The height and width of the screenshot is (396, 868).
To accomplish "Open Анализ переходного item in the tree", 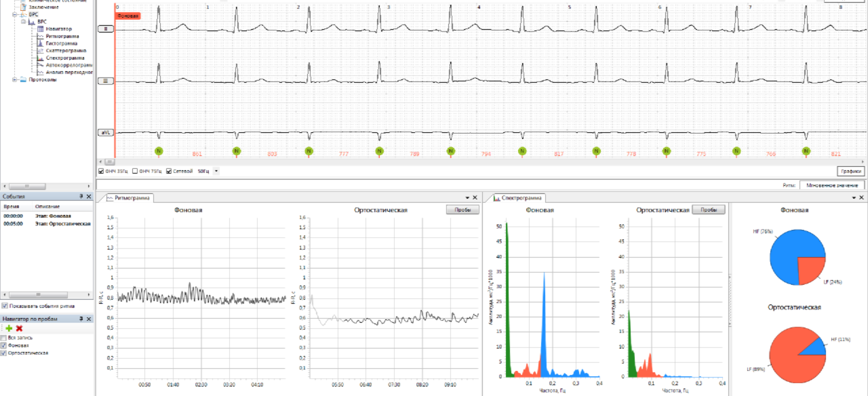I will click(69, 72).
